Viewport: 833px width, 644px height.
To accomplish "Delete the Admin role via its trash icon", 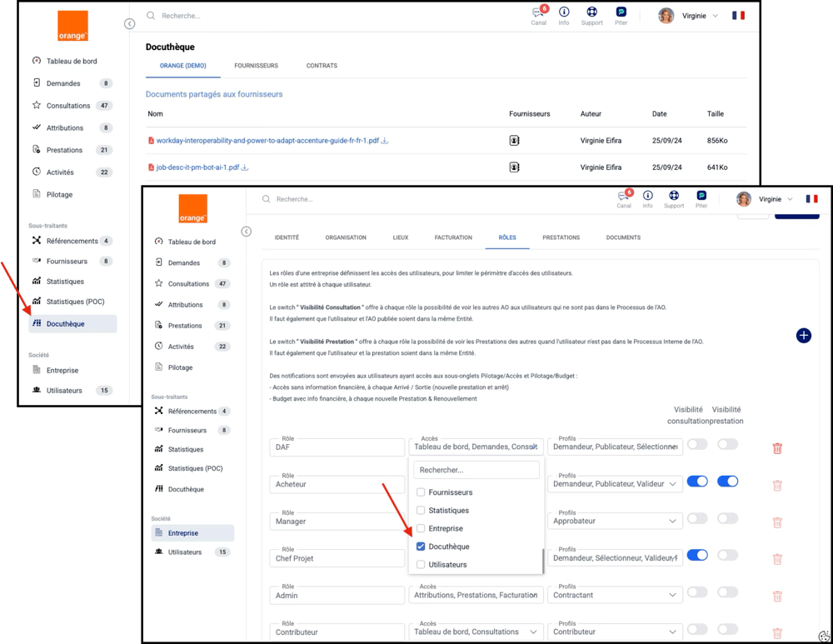I will pyautogui.click(x=777, y=597).
